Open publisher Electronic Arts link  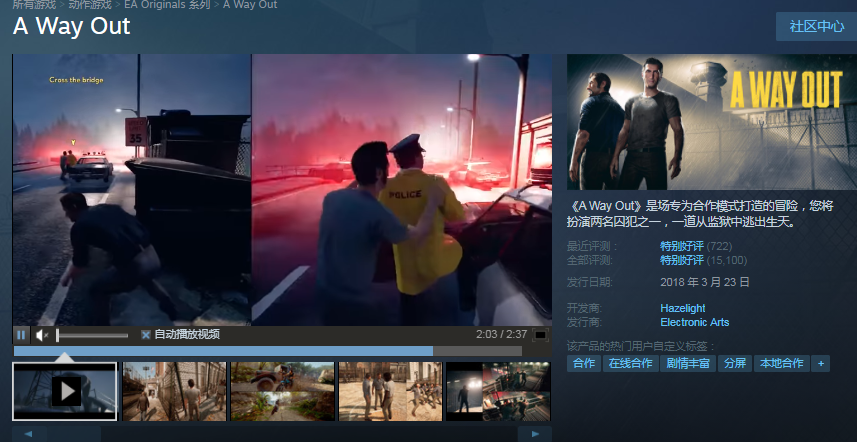(x=695, y=322)
